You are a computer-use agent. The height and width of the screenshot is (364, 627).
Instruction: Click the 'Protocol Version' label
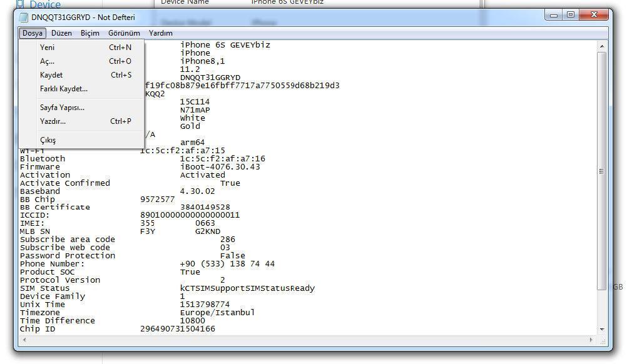tap(60, 280)
